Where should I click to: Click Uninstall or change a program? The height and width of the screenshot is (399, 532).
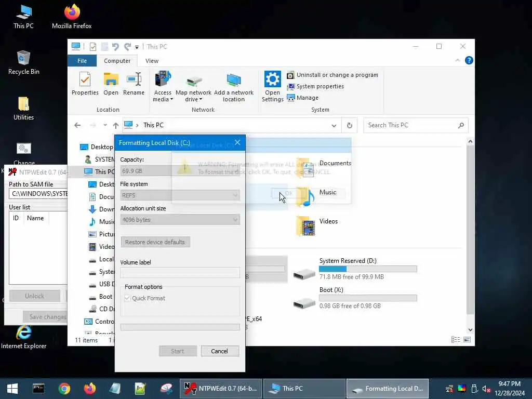click(x=332, y=75)
